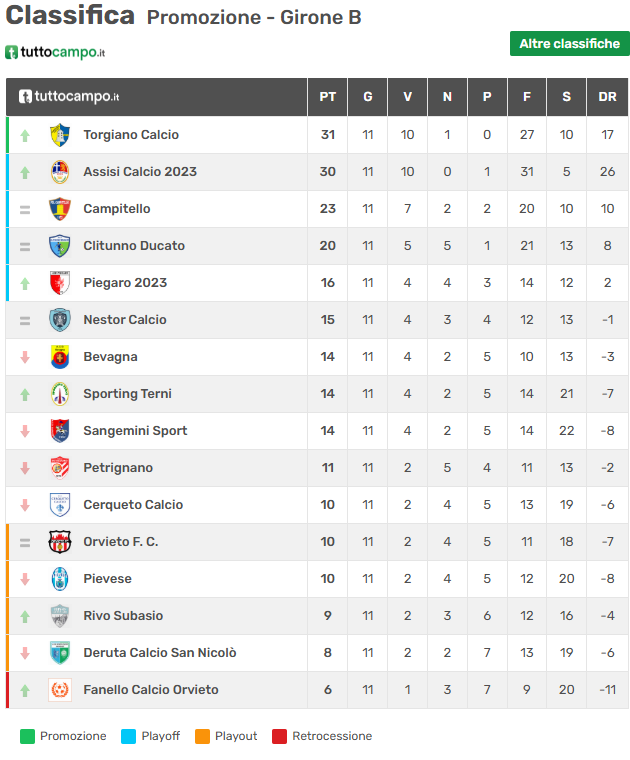
Task: Click the Campitello team crest icon
Action: point(60,209)
